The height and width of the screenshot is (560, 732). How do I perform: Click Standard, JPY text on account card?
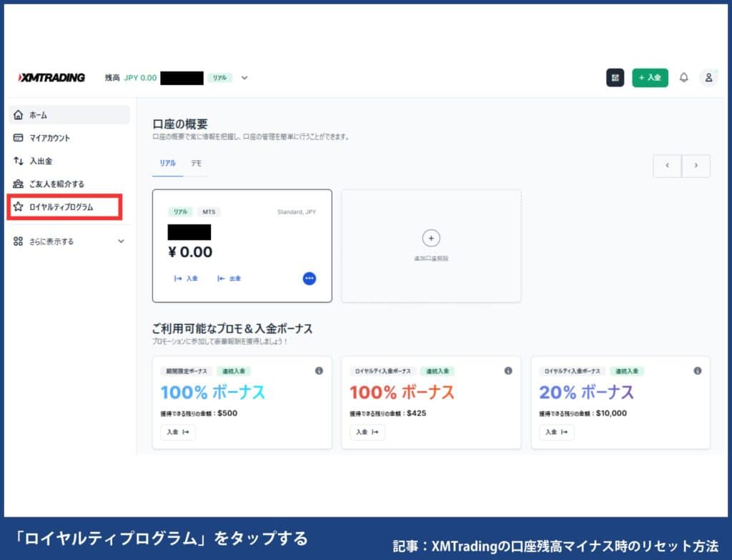click(x=297, y=212)
